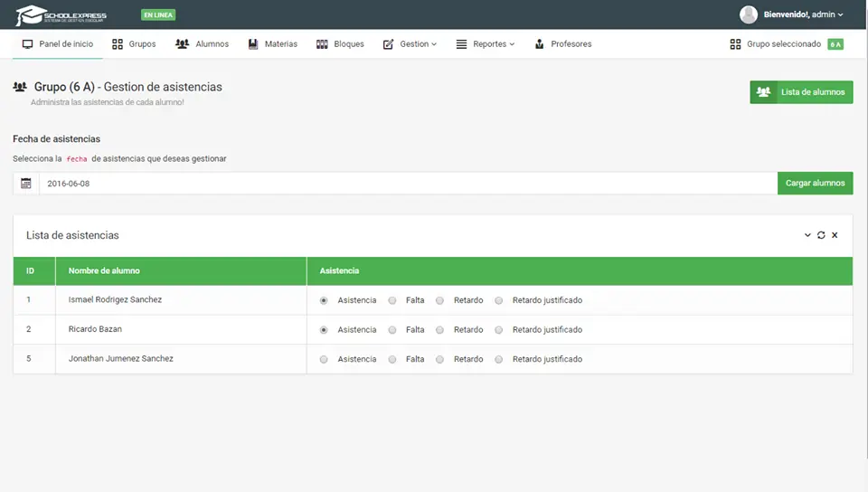Mark Jonathan Jumenez Sanchez as Asistencia
Viewport: 868px width, 492px height.
[x=324, y=359]
